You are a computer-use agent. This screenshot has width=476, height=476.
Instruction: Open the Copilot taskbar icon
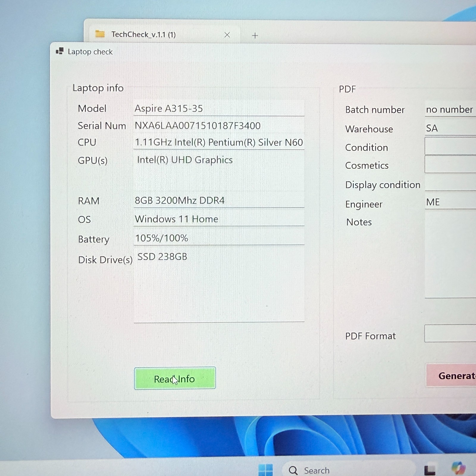(458, 468)
